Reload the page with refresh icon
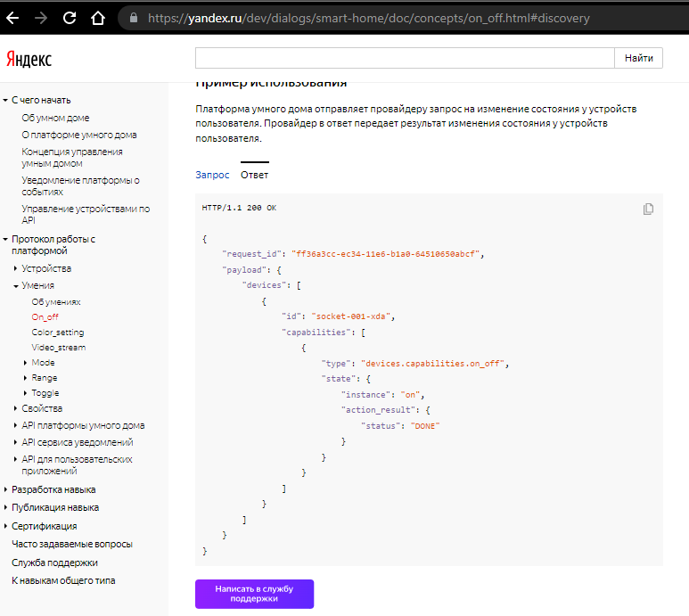 click(70, 18)
